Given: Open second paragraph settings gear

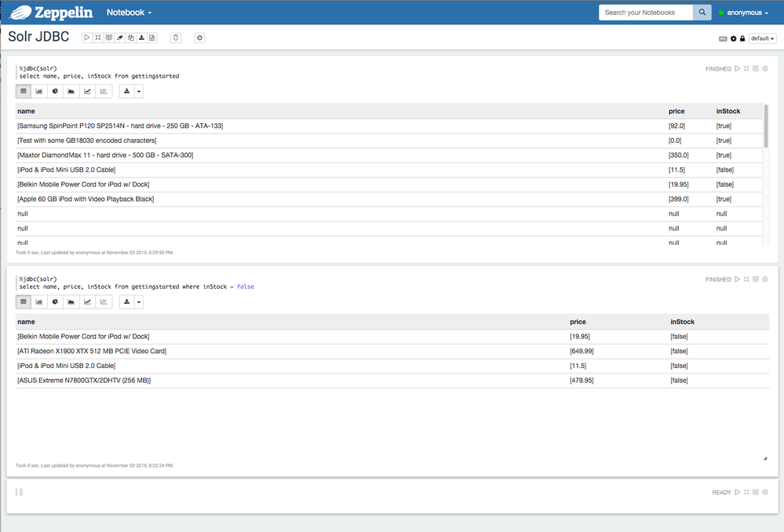Looking at the screenshot, I should tap(765, 279).
